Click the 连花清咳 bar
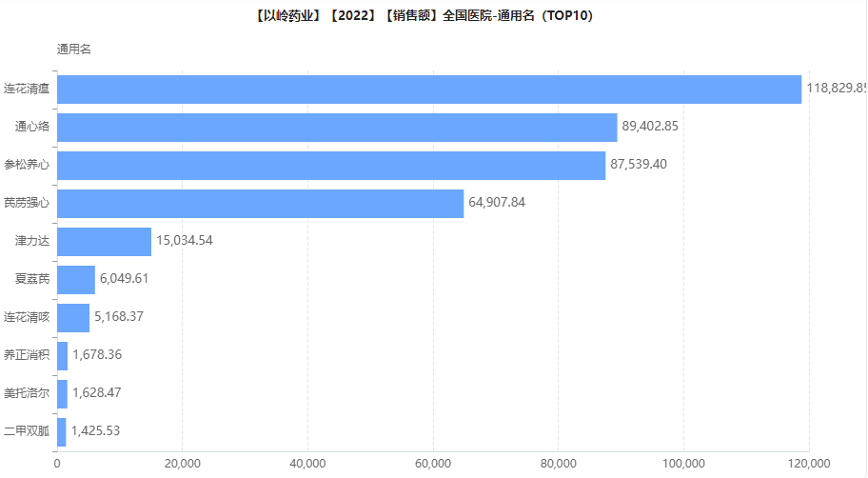 point(73,318)
